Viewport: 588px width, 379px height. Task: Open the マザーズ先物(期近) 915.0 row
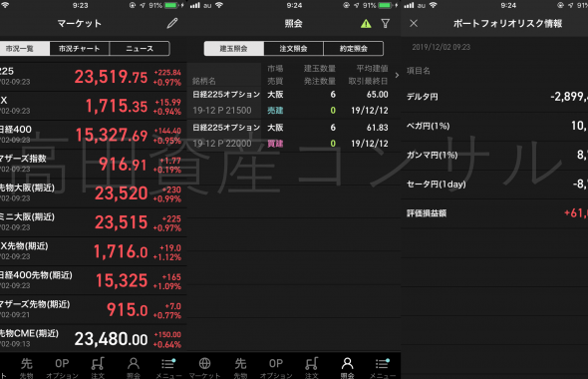(x=93, y=309)
